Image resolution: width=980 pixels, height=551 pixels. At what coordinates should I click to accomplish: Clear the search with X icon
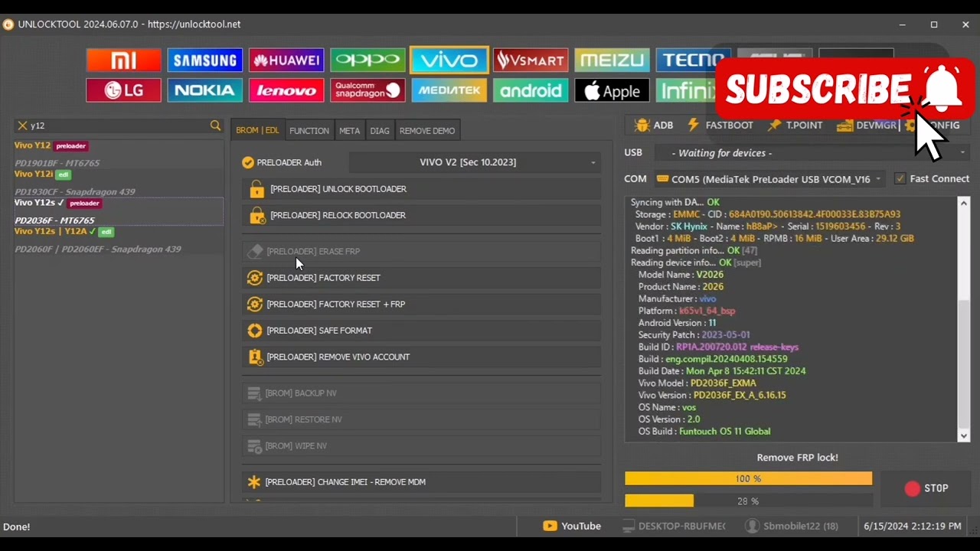tap(22, 126)
